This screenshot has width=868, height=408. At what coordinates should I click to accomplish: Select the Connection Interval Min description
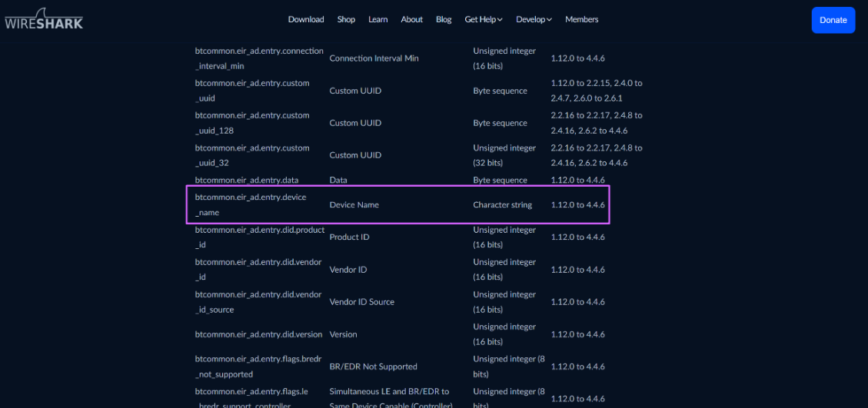coord(374,58)
